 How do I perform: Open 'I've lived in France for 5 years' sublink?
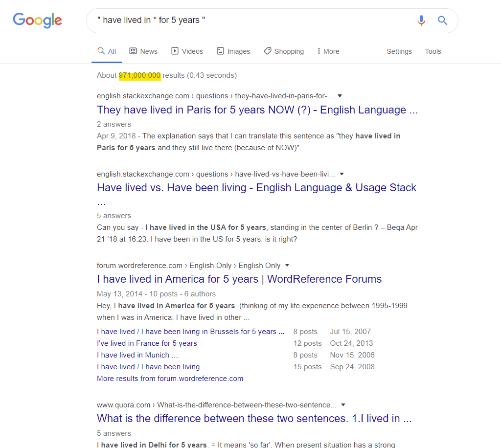click(x=147, y=343)
